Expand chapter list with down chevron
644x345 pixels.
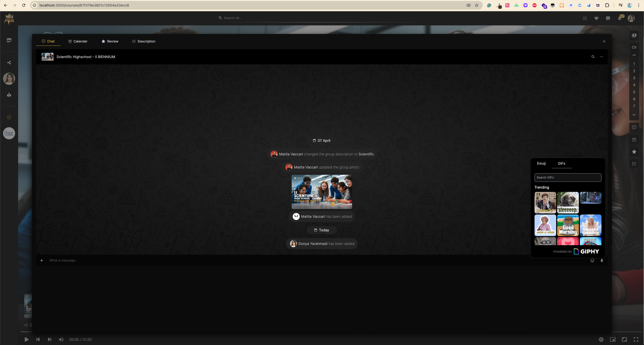(x=634, y=115)
